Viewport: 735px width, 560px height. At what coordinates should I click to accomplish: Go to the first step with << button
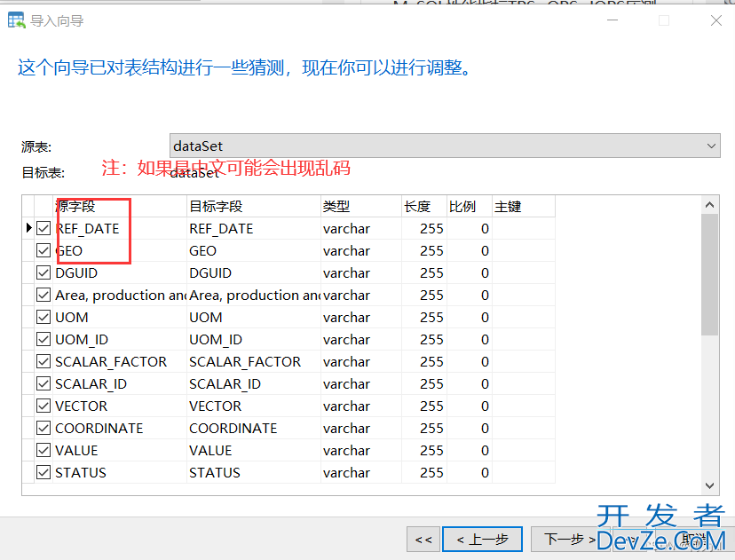coord(423,539)
